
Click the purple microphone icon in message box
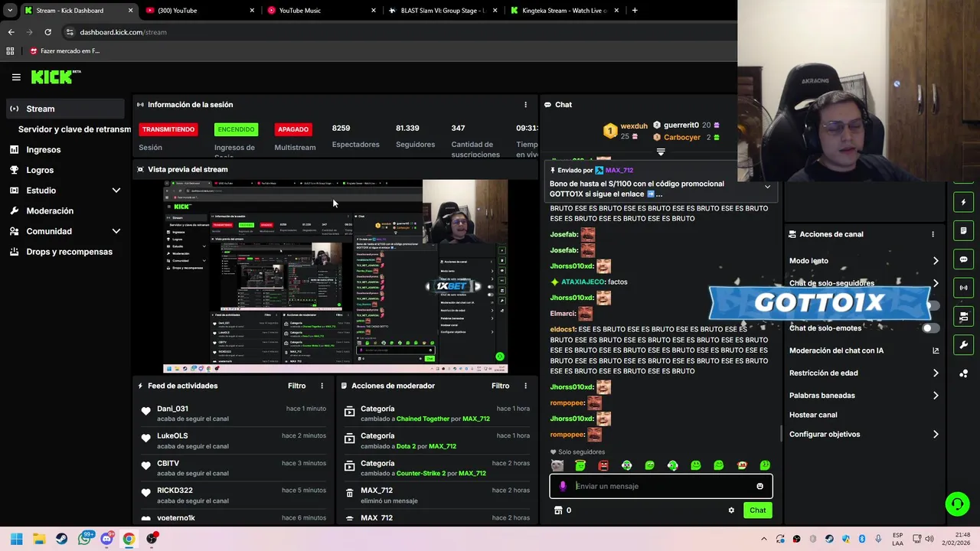(563, 486)
